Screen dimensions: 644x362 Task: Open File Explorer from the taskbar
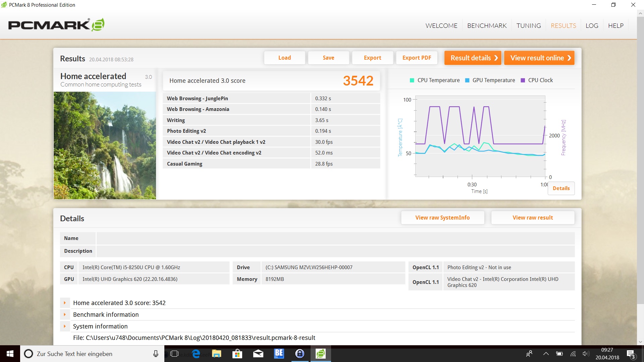tap(217, 354)
